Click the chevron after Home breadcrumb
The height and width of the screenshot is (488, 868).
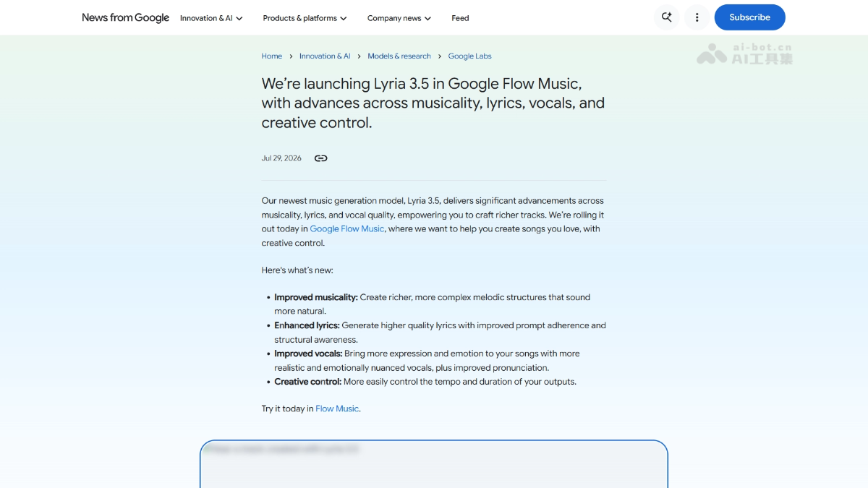(291, 56)
